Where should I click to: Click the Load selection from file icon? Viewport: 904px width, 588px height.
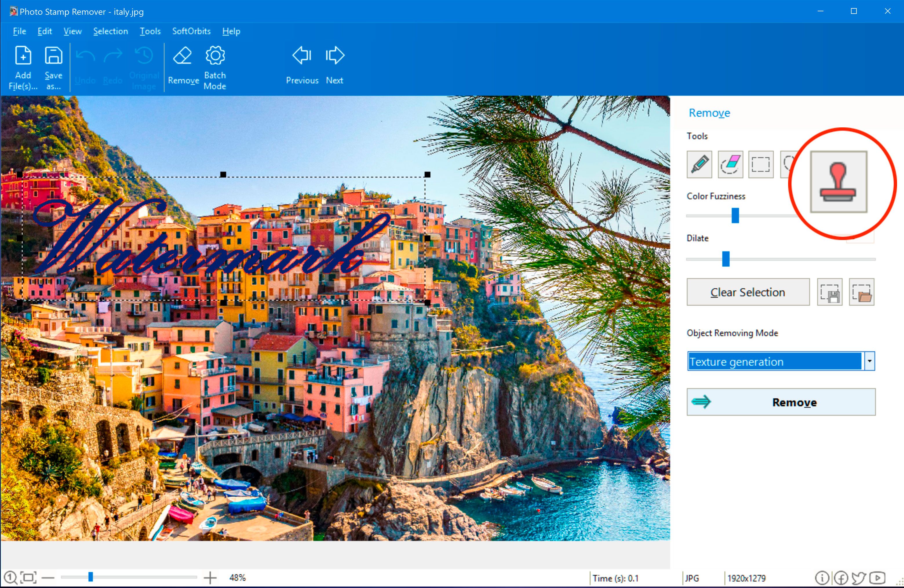[x=861, y=292]
